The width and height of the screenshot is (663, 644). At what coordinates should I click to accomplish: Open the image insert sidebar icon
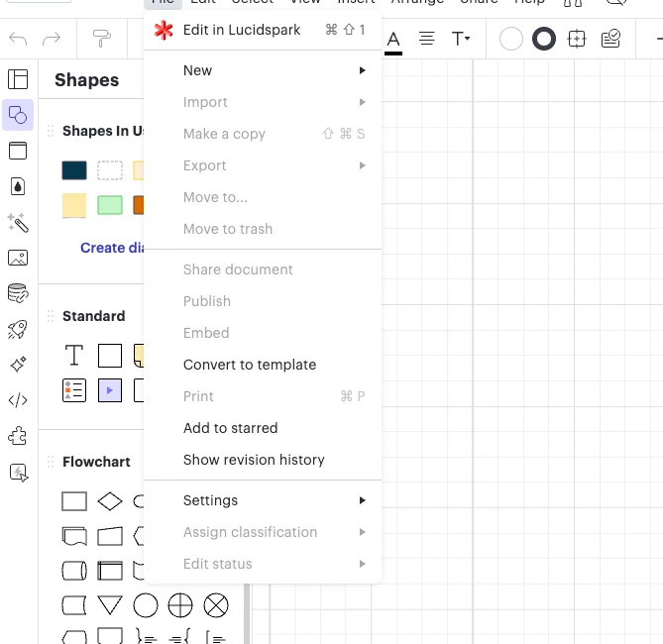(x=18, y=258)
